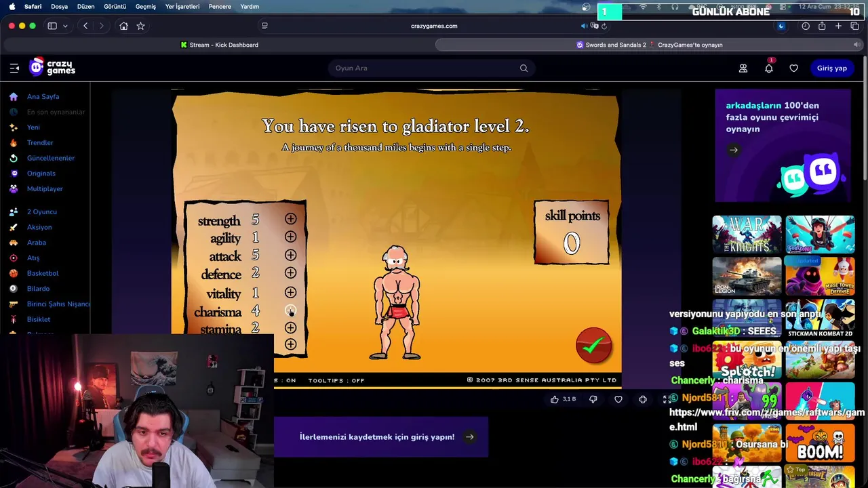Click Safari's home button
This screenshot has width=868, height=488.
(x=123, y=26)
